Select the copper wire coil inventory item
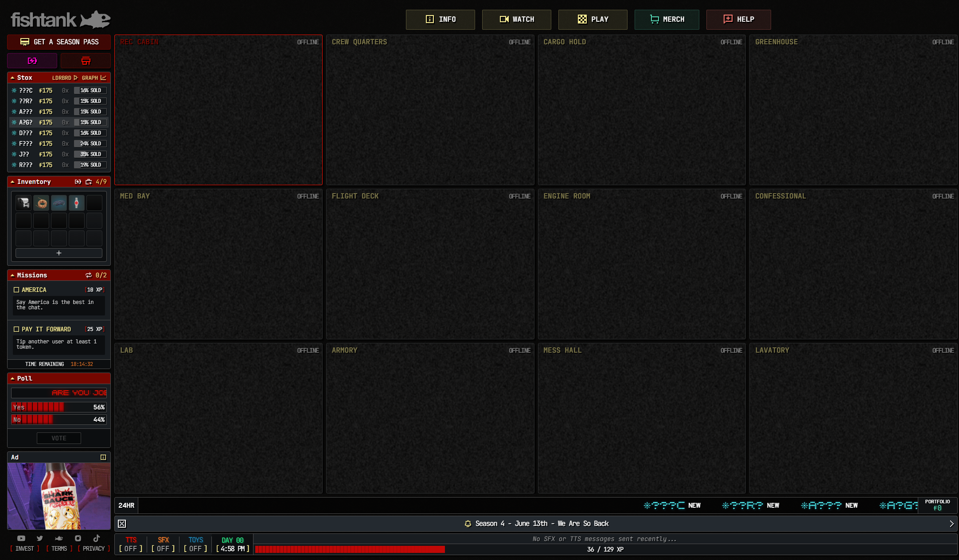 [41, 203]
